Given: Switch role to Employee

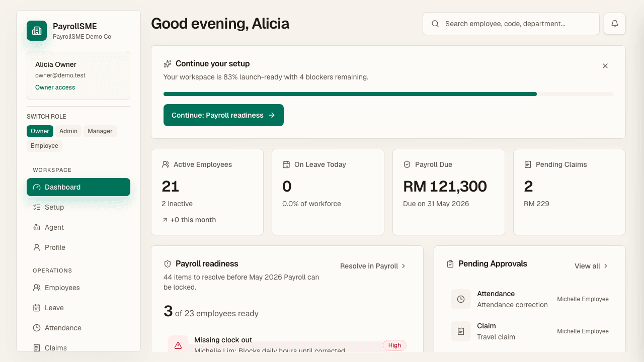Looking at the screenshot, I should tap(44, 146).
